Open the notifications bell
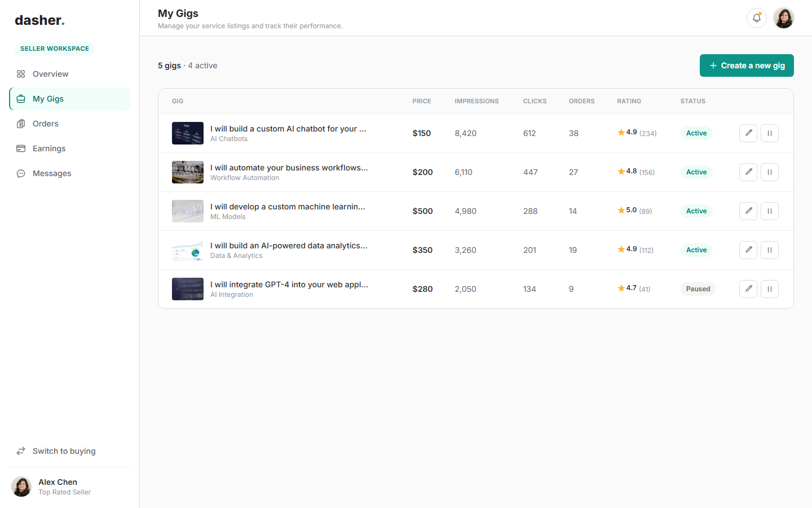Screen dimensions: 812x508 (757, 18)
